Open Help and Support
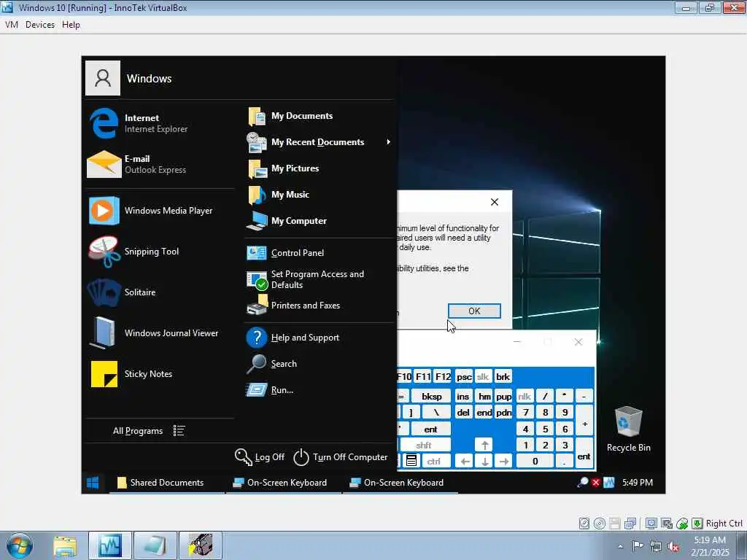The image size is (747, 560). (x=320, y=338)
